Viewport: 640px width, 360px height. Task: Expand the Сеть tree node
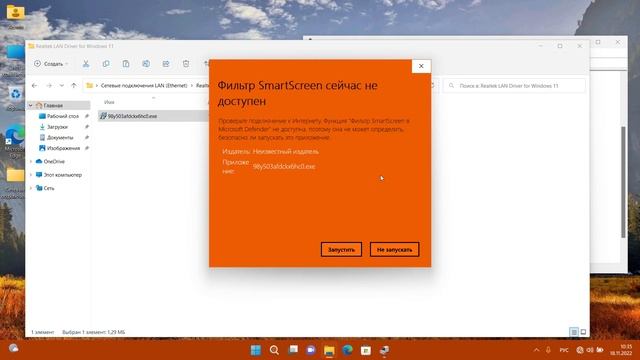click(31, 188)
